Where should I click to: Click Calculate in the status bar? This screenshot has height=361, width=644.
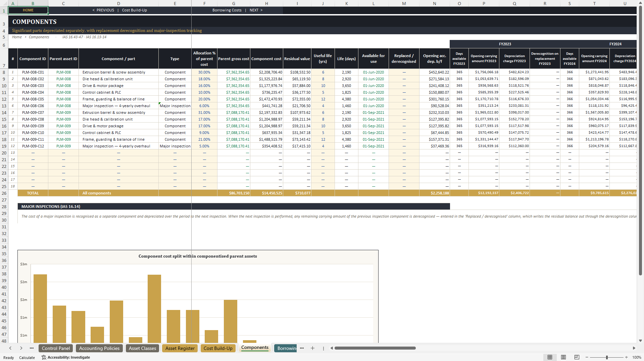tap(27, 358)
